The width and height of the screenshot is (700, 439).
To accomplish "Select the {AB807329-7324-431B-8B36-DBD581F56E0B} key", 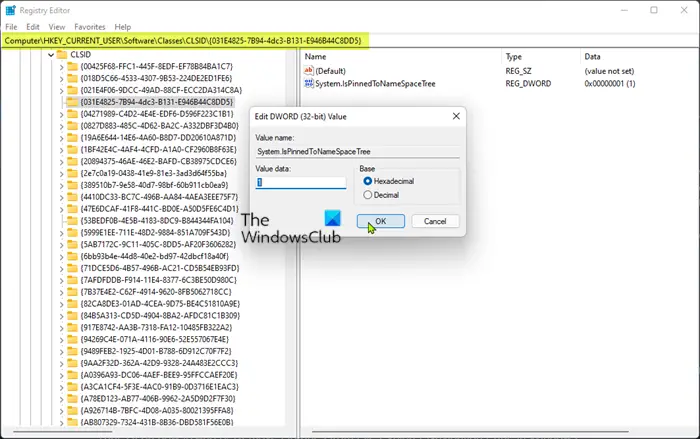I will pyautogui.click(x=157, y=422).
